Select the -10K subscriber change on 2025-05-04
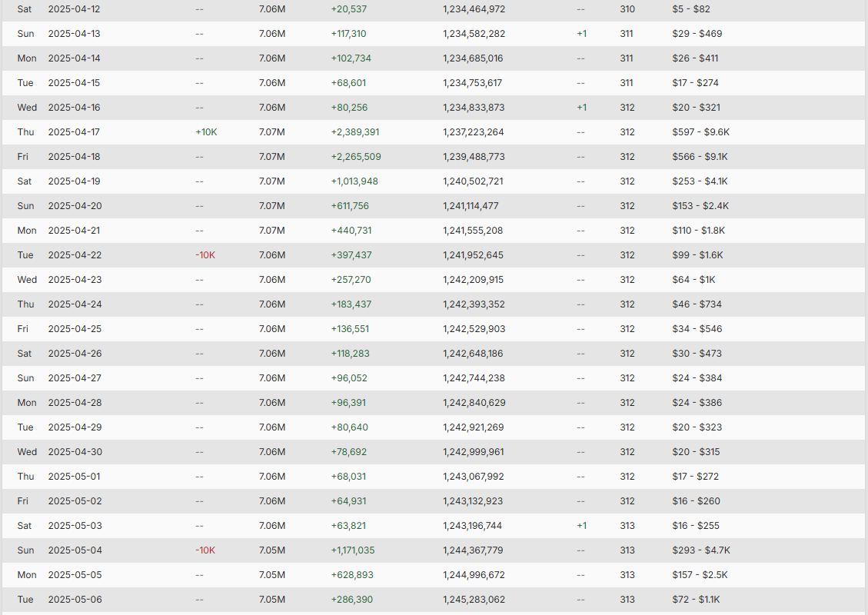The image size is (868, 615). [x=205, y=550]
